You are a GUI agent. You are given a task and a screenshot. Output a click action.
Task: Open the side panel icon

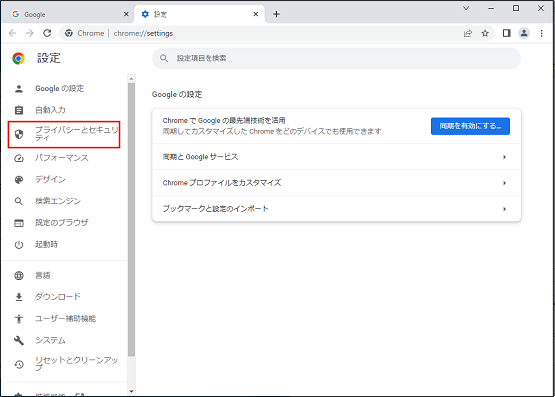point(507,33)
